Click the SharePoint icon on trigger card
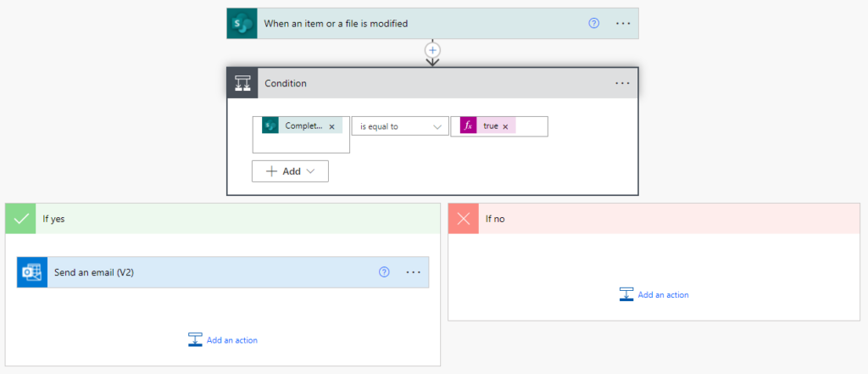Viewport: 868px width, 374px height. [242, 23]
